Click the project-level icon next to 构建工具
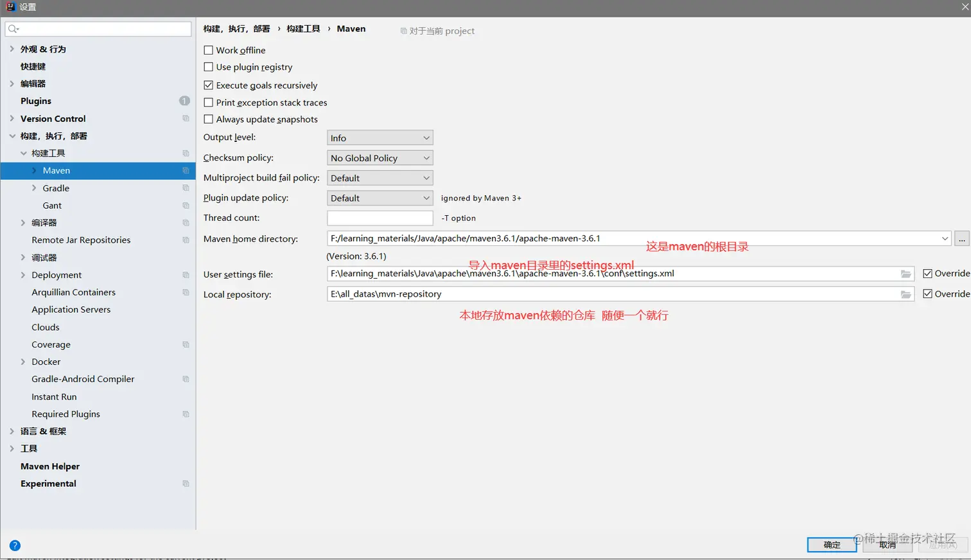The image size is (971, 560). point(186,153)
